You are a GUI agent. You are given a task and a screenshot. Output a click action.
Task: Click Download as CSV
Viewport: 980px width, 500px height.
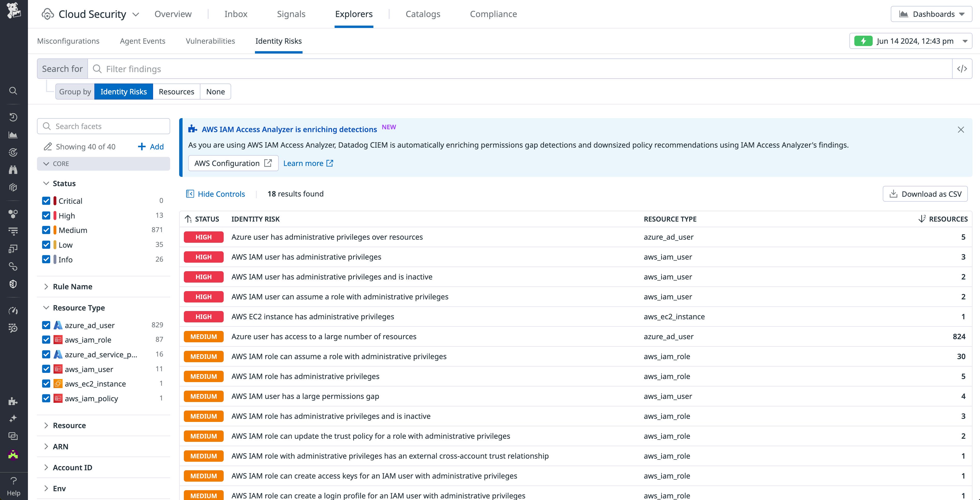click(925, 194)
